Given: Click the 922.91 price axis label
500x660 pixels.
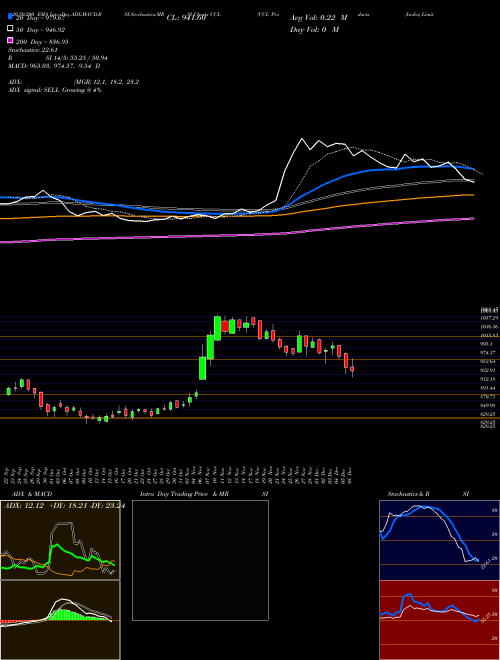Looking at the screenshot, I should (485, 370).
